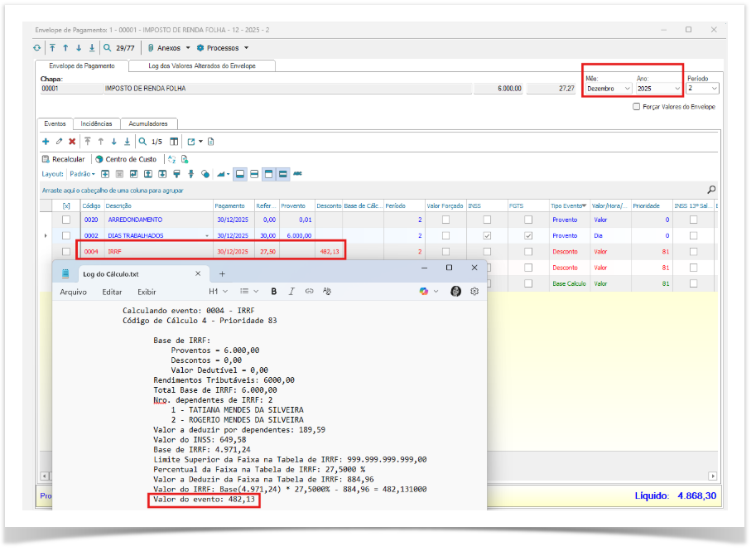Click horizontal scrollbar right arrow
This screenshot has width=756, height=551.
713,476
